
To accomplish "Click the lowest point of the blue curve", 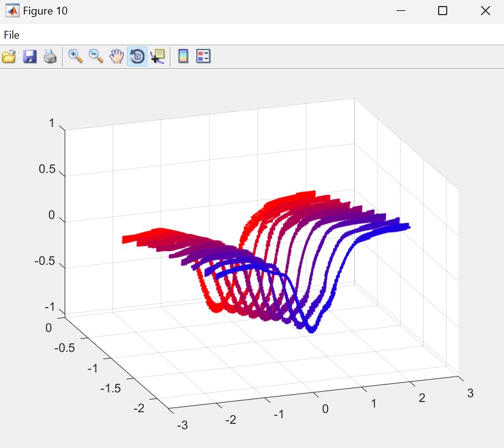I will (x=311, y=330).
